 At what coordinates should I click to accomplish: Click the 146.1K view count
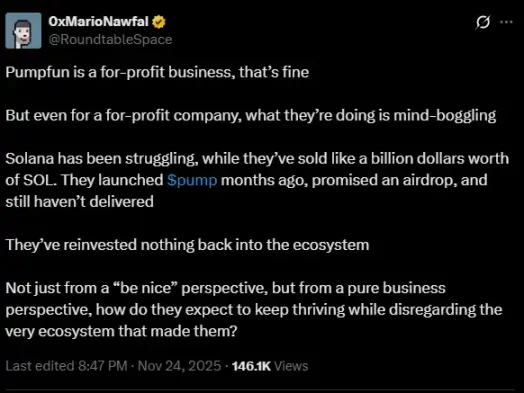pos(251,366)
